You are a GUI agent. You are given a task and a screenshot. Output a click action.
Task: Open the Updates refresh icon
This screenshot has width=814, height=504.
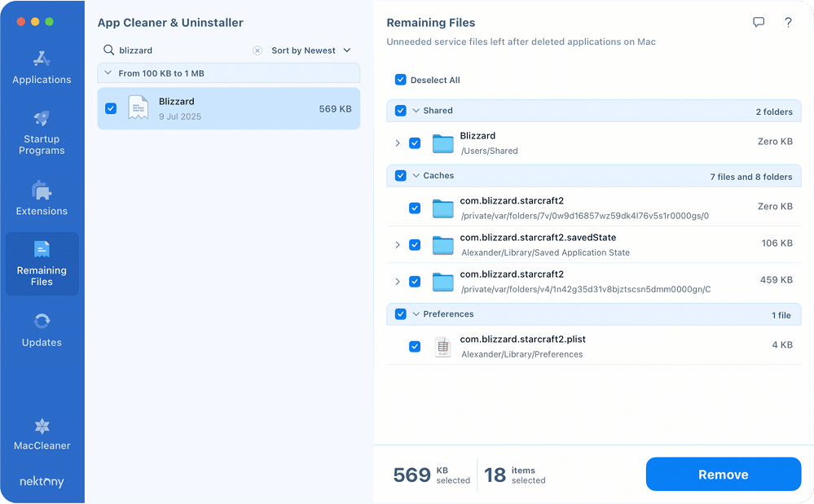(x=42, y=322)
